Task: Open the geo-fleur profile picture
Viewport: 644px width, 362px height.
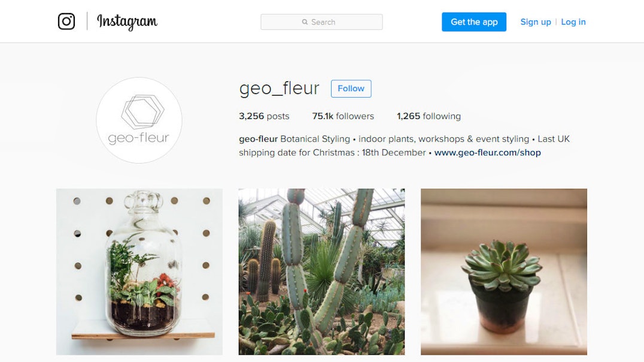Action: [x=139, y=120]
